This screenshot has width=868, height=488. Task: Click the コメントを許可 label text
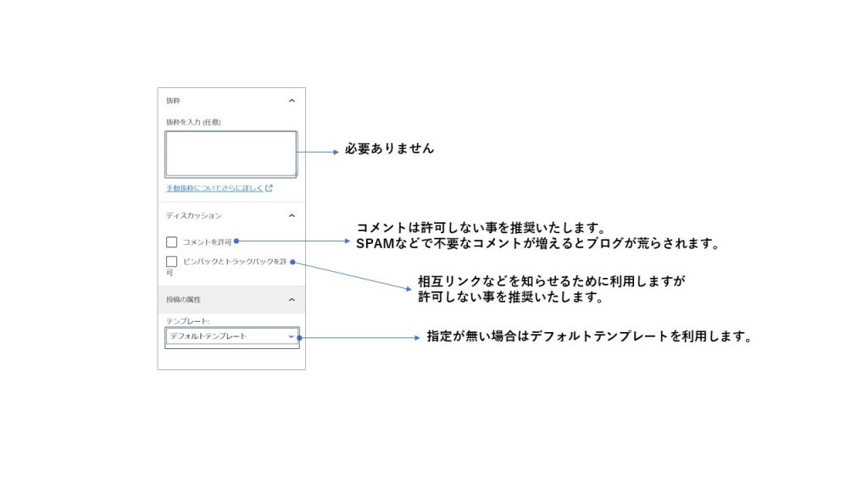(x=207, y=242)
